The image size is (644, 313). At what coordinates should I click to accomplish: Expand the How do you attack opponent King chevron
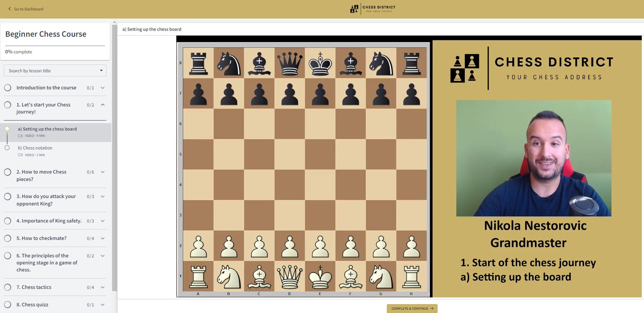click(103, 197)
